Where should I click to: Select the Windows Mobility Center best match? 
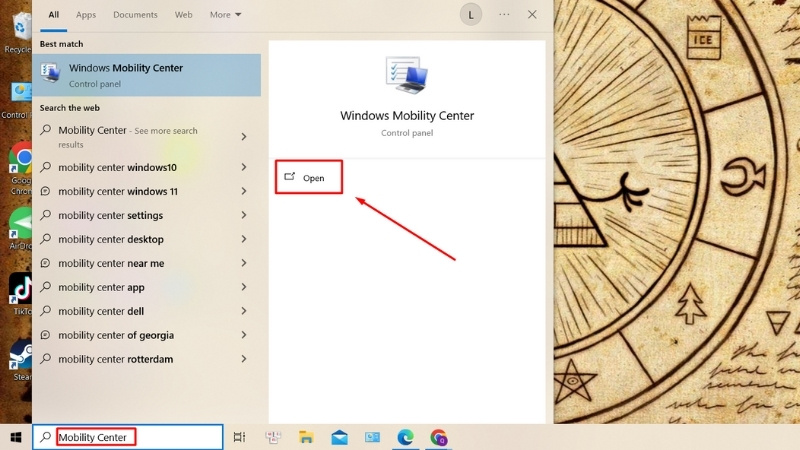click(x=146, y=75)
